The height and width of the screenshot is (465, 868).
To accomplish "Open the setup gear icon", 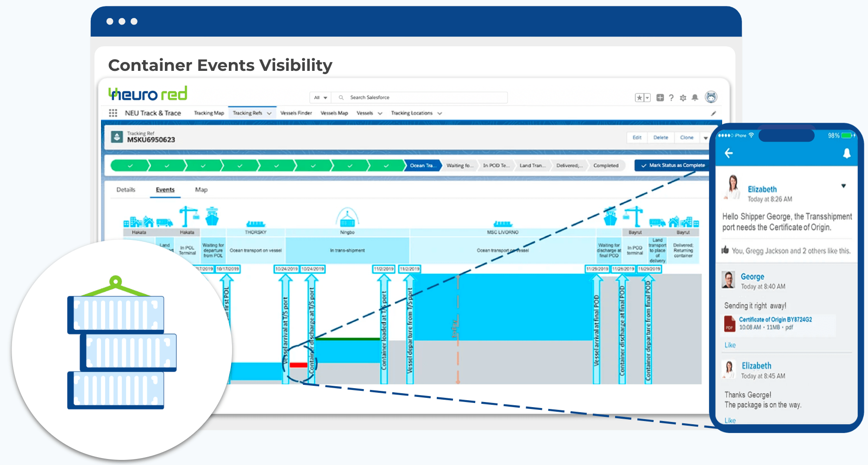I will click(x=683, y=98).
